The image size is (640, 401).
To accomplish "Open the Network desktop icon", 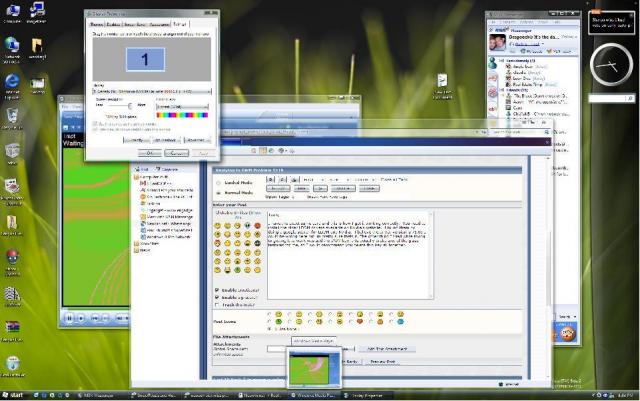I will pos(12,50).
